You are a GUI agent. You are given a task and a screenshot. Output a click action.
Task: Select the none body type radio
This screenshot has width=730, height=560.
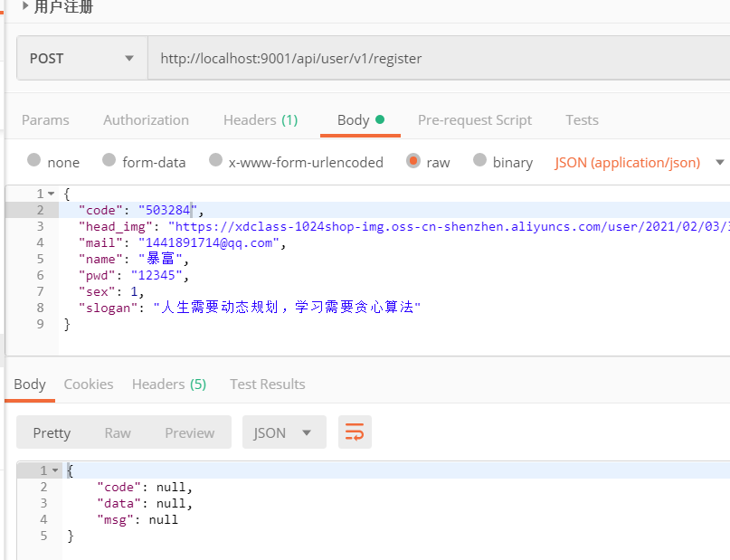click(34, 161)
